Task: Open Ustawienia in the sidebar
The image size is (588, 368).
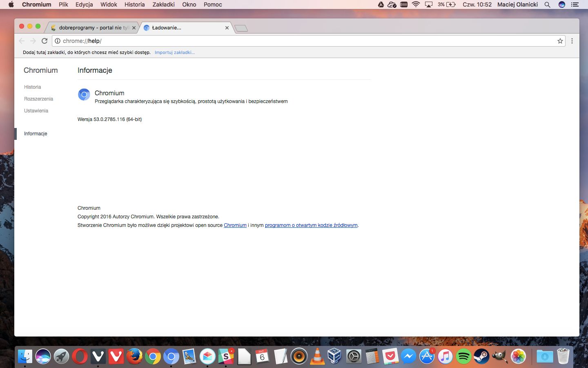Action: pos(36,111)
